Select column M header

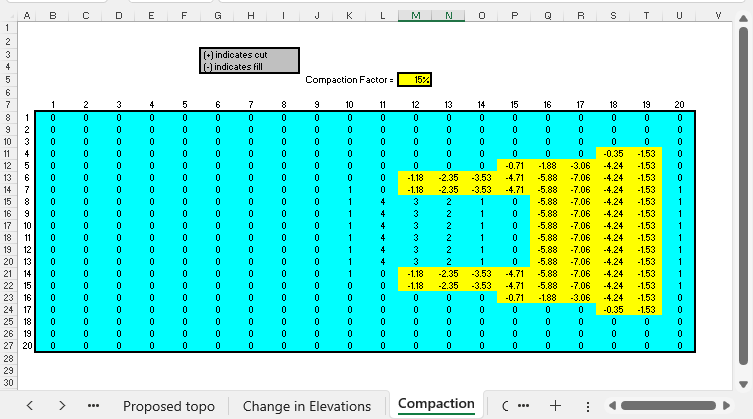coord(414,15)
